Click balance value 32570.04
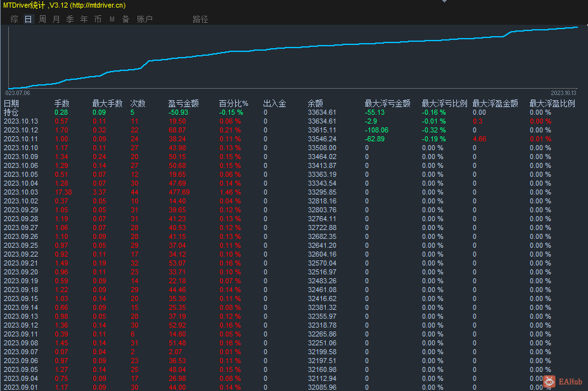 (x=322, y=263)
